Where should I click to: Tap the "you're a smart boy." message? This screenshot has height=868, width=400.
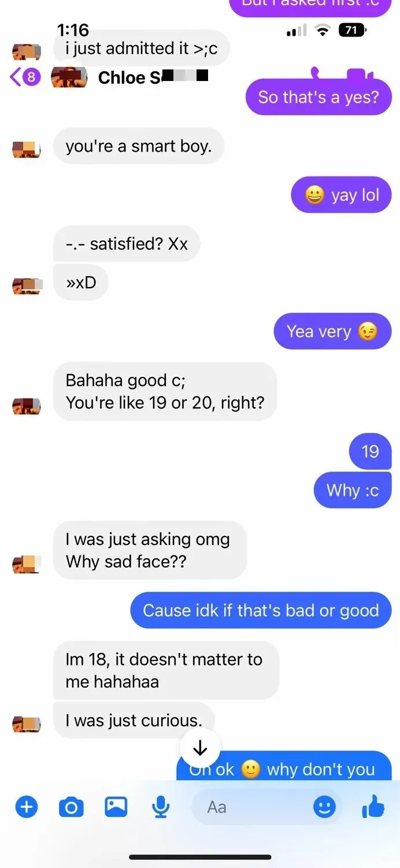(139, 146)
